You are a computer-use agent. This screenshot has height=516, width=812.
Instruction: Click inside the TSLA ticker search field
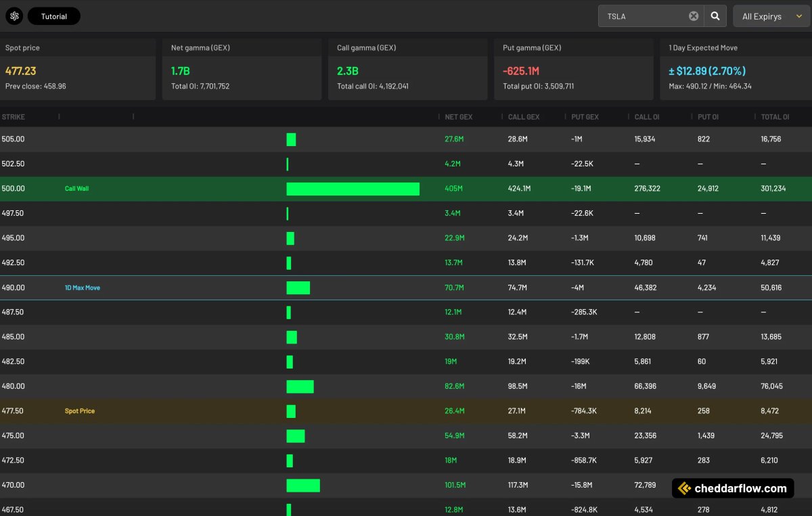(x=643, y=16)
